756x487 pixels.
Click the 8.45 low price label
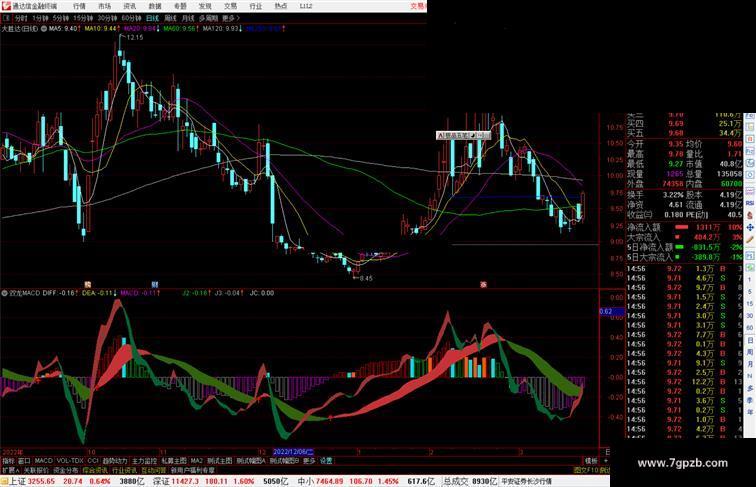point(366,278)
